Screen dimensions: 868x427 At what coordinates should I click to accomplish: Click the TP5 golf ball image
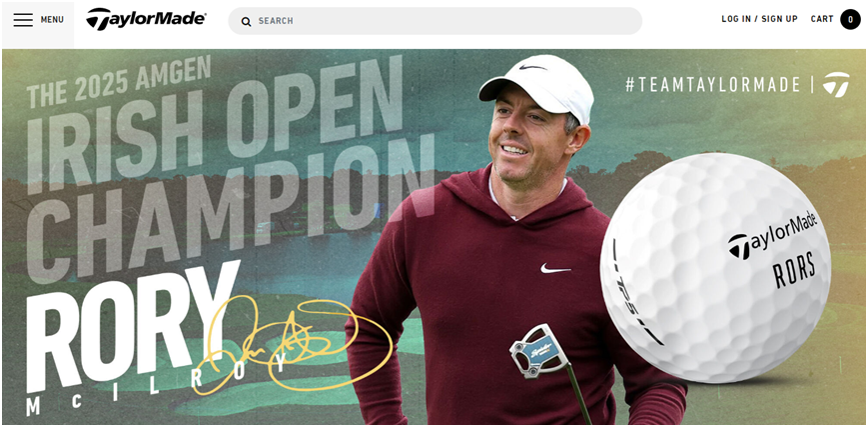[x=715, y=268]
